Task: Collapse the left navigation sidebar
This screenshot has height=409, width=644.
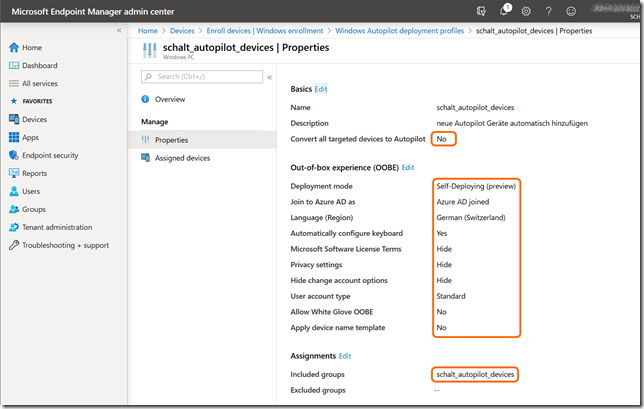Action: (119, 31)
